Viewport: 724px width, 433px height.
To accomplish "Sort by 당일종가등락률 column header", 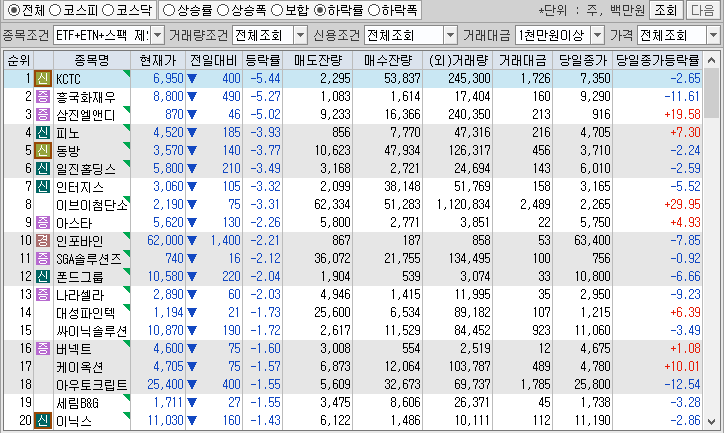I will point(658,60).
